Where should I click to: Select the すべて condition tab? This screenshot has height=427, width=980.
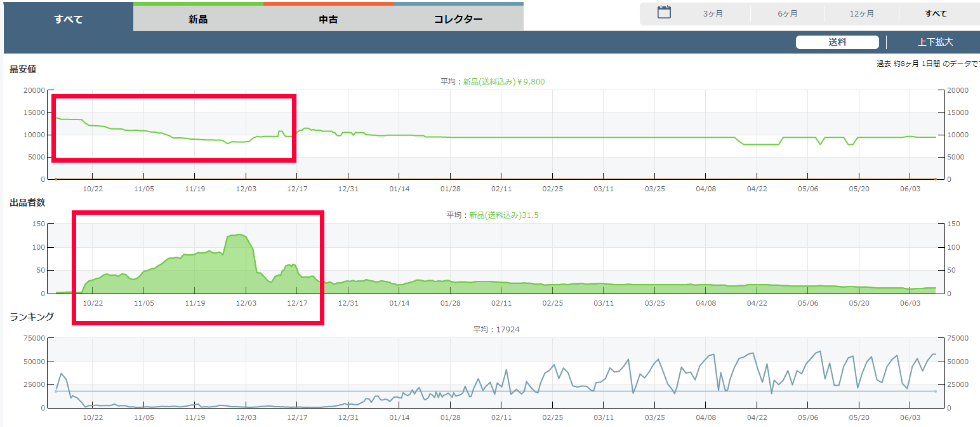pos(68,19)
